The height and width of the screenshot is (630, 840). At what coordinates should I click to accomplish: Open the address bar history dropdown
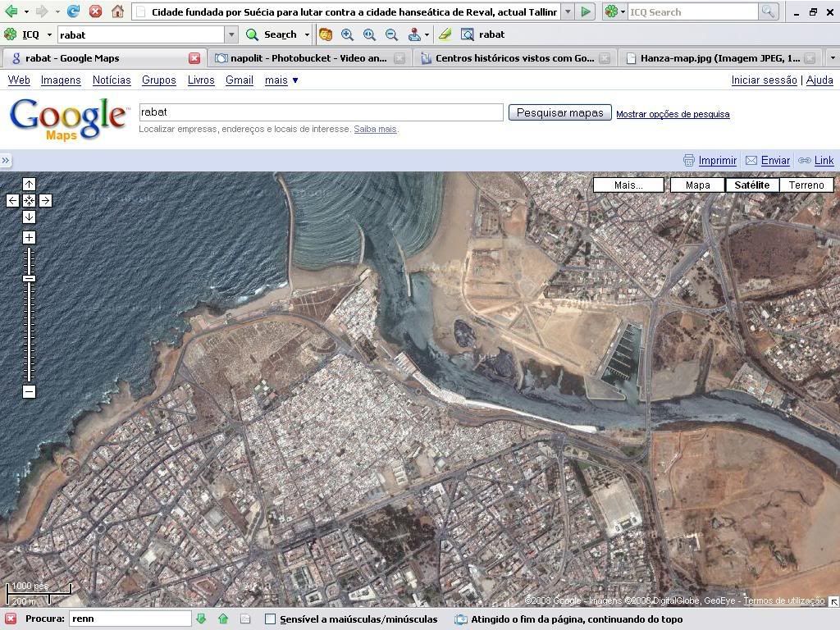[568, 12]
